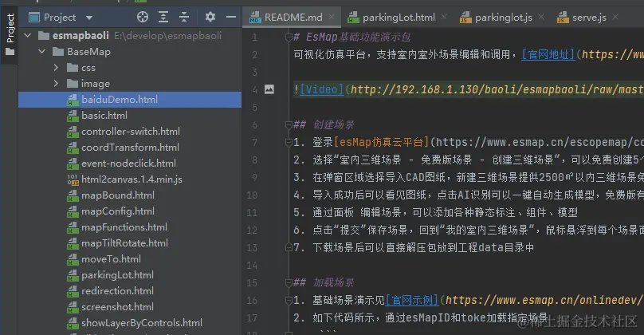Viewport: 644px width, 335px height.
Task: Click the Select Opened File locate icon
Action: 143,17
